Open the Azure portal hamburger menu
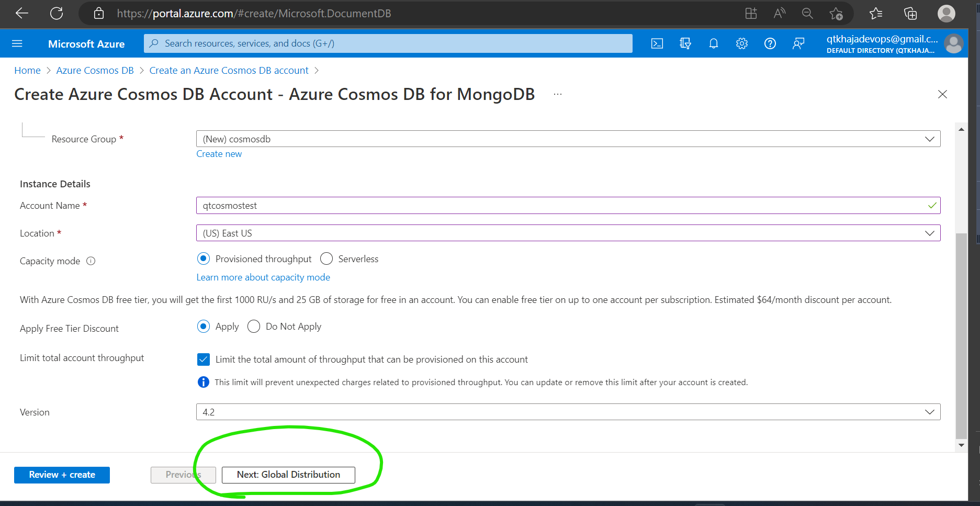 [x=17, y=43]
